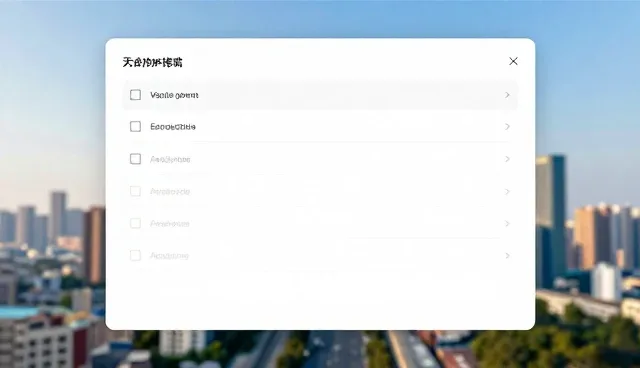Open the first row's right chevron

507,95
